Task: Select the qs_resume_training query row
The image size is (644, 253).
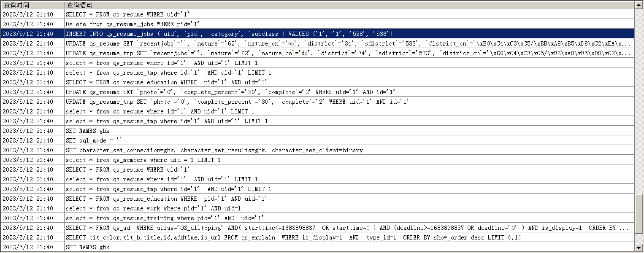Action: tap(165, 218)
